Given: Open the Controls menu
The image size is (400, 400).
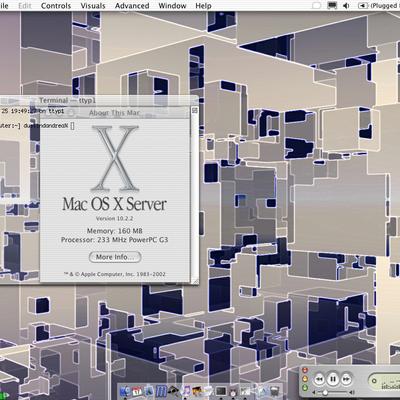Looking at the screenshot, I should (x=56, y=6).
